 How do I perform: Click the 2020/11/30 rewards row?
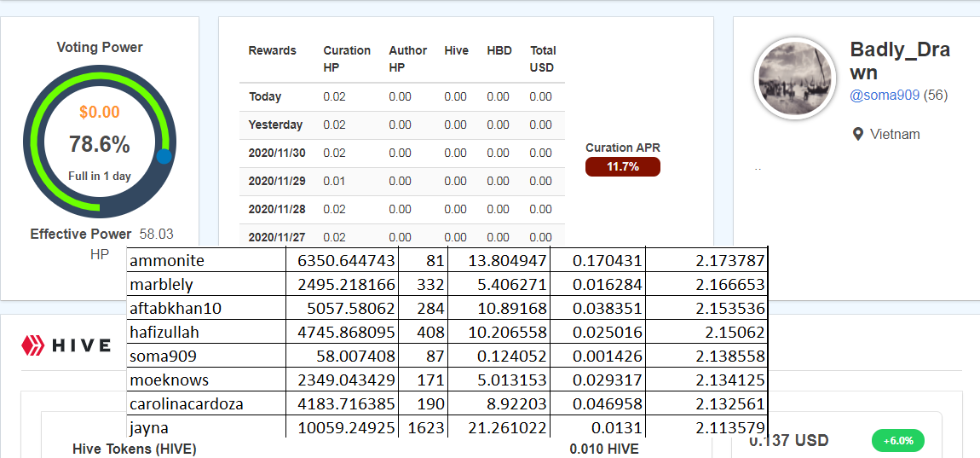[x=402, y=154]
